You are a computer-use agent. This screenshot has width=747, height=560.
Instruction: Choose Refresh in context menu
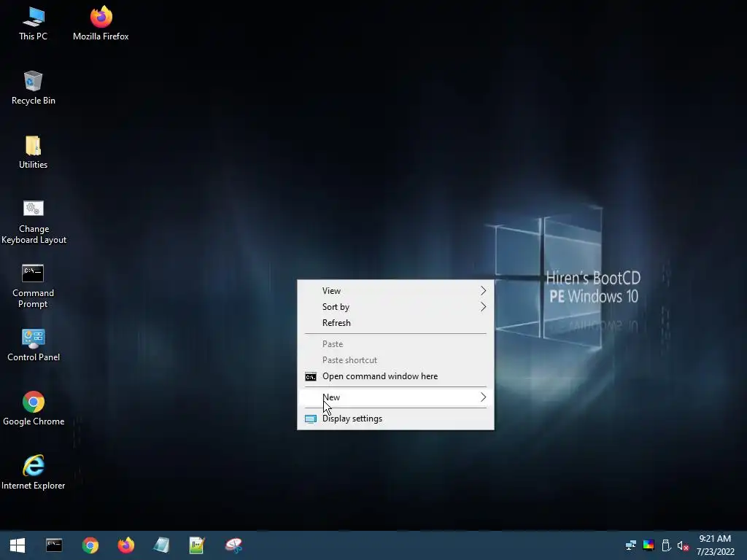point(395,323)
